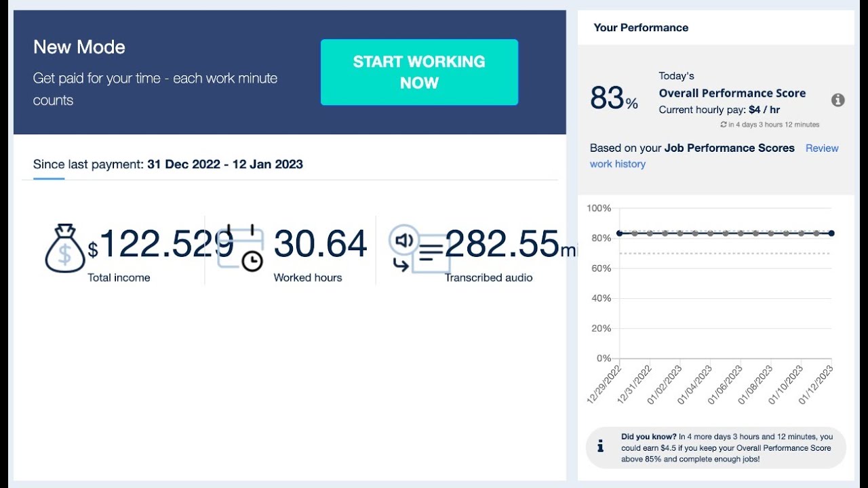This screenshot has height=488, width=868.
Task: Click the START WORKING NOW button
Action: [419, 72]
